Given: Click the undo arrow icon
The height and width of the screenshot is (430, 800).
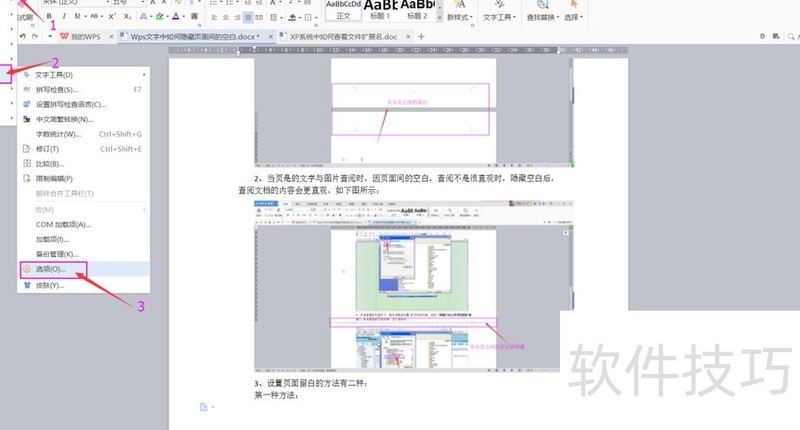Looking at the screenshot, I should point(22,37).
